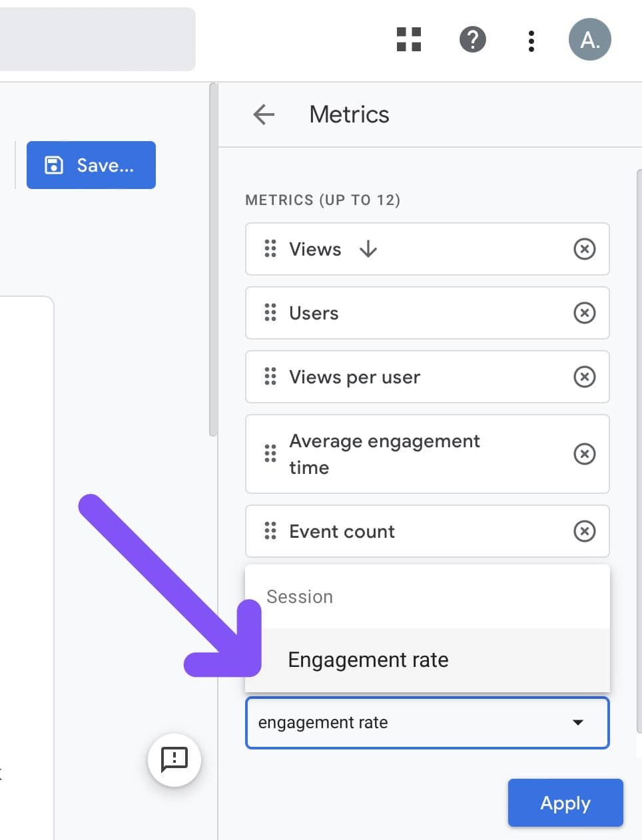This screenshot has width=642, height=840.
Task: Open the feedback chat bubble icon
Action: [x=173, y=760]
